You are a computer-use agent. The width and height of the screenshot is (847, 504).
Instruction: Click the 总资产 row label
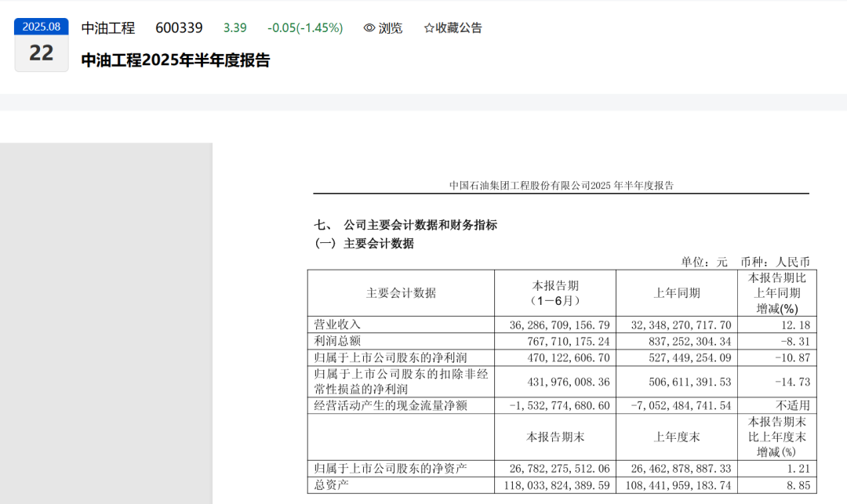[x=331, y=484]
